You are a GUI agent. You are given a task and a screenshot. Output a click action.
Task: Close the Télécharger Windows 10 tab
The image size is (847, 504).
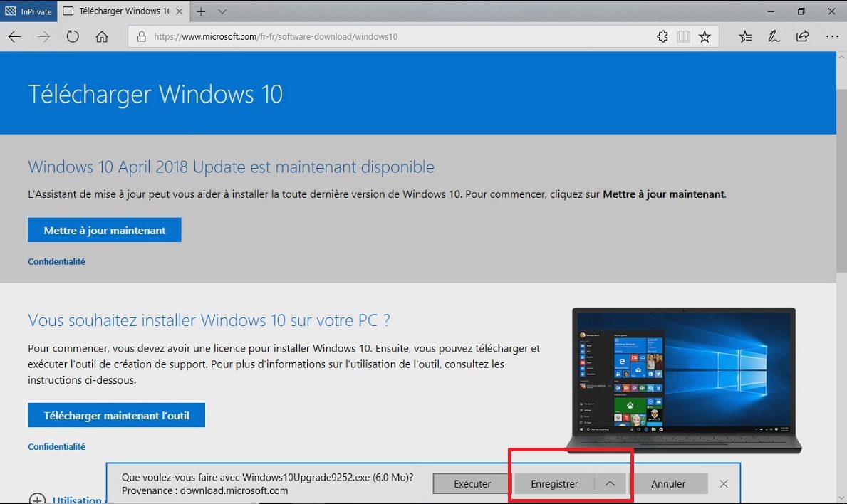click(x=180, y=11)
